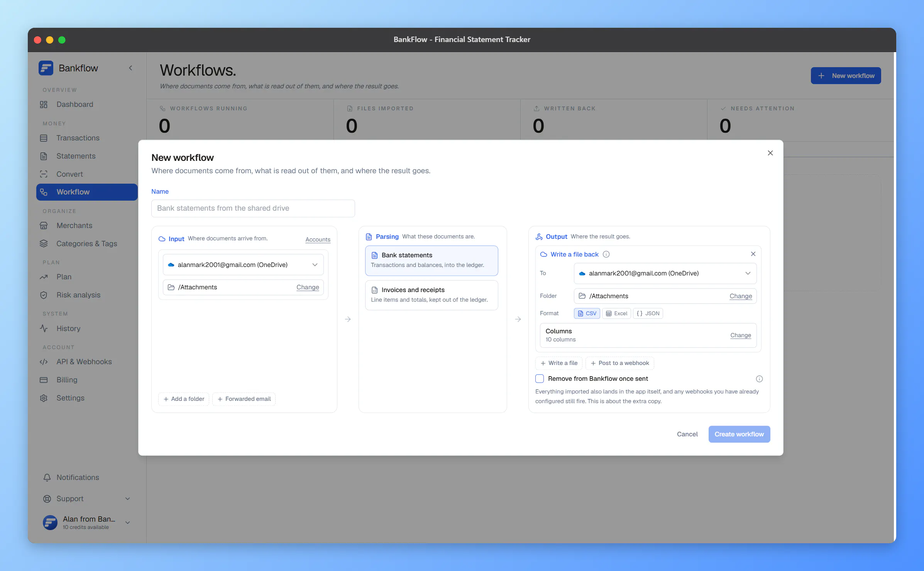Click Add a folder
924x571 pixels.
tap(184, 399)
